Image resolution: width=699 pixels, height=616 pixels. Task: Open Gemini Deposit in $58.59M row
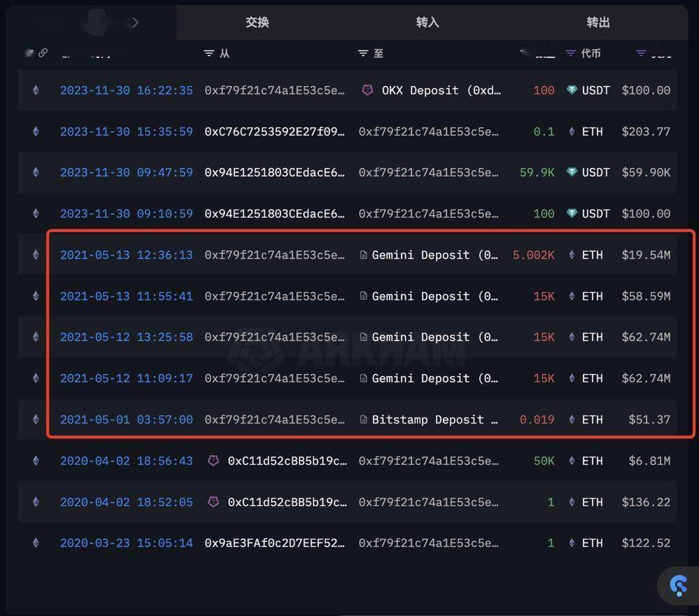(x=435, y=296)
